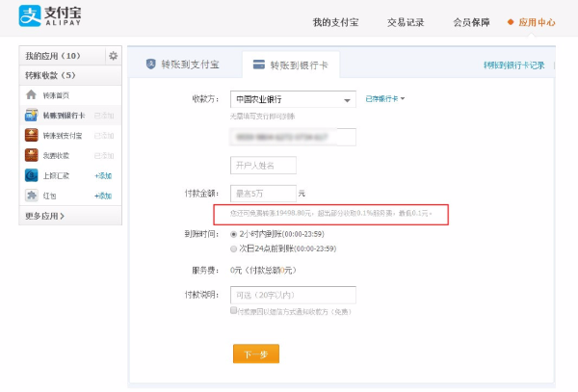Click 上门汇款 label in sidebar
This screenshot has width=578, height=392.
(x=56, y=175)
